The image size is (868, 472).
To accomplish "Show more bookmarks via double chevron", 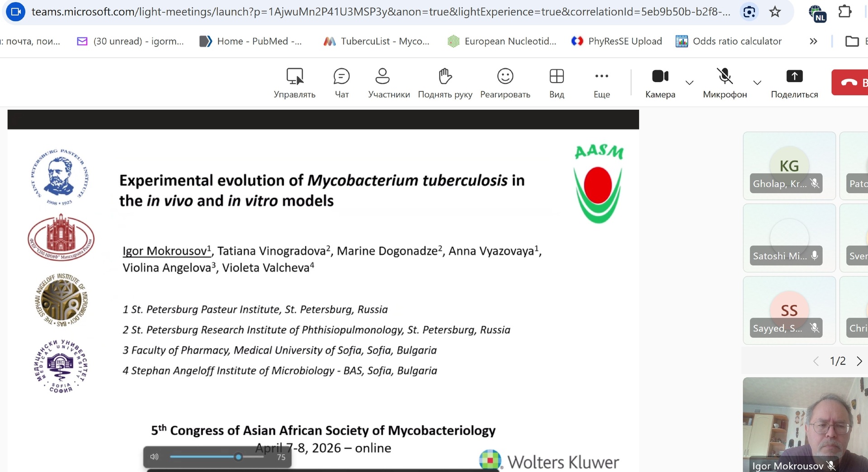I will click(813, 42).
